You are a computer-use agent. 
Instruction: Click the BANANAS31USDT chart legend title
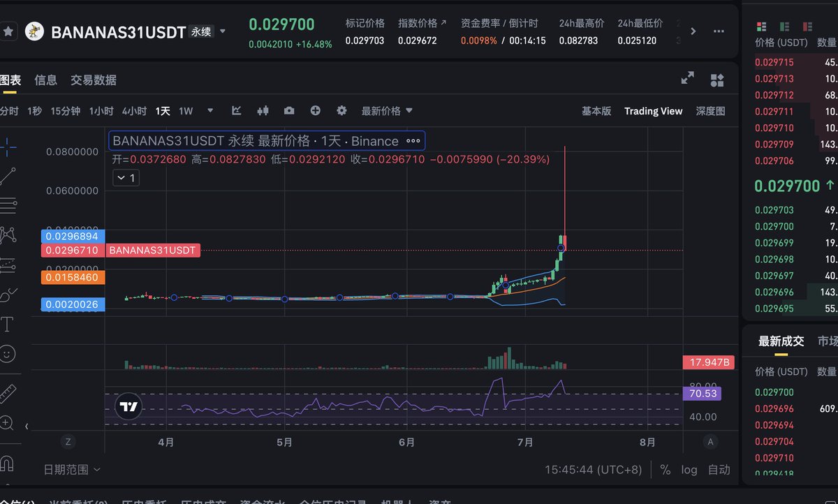click(256, 141)
